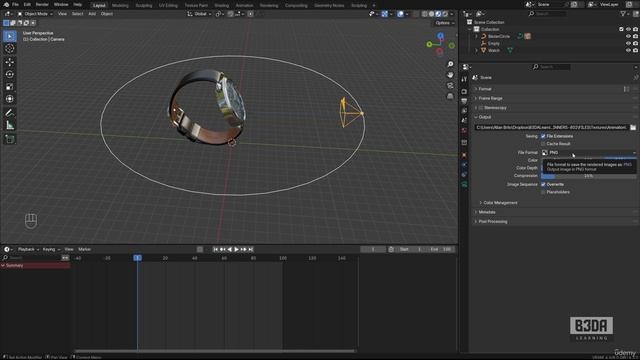The image size is (640, 360).
Task: Click the Blender logo menu icon
Action: [x=6, y=4]
